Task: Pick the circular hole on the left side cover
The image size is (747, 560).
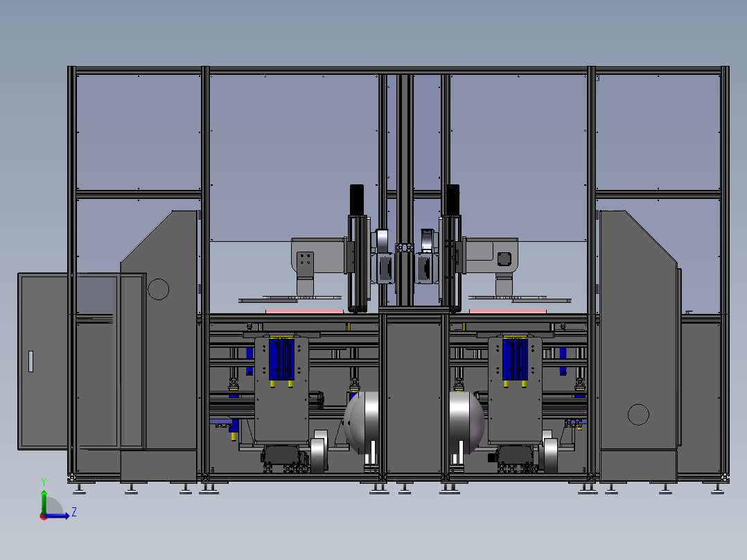Action: pos(159,289)
